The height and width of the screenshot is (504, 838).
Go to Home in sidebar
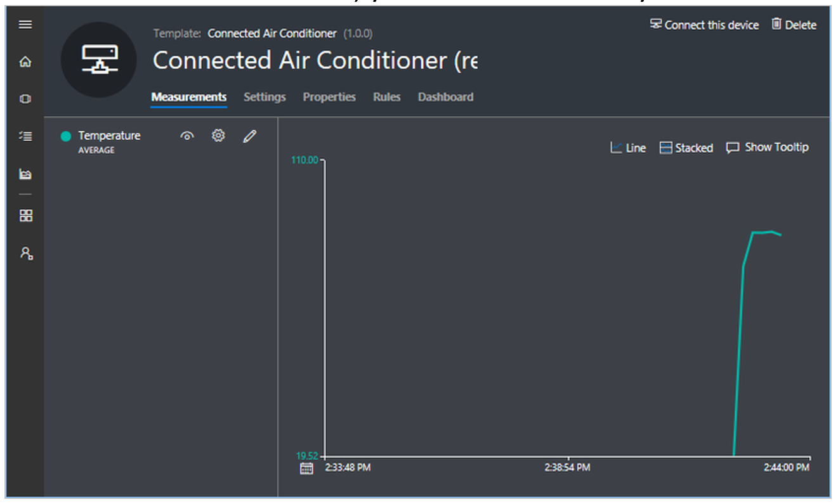coord(25,62)
